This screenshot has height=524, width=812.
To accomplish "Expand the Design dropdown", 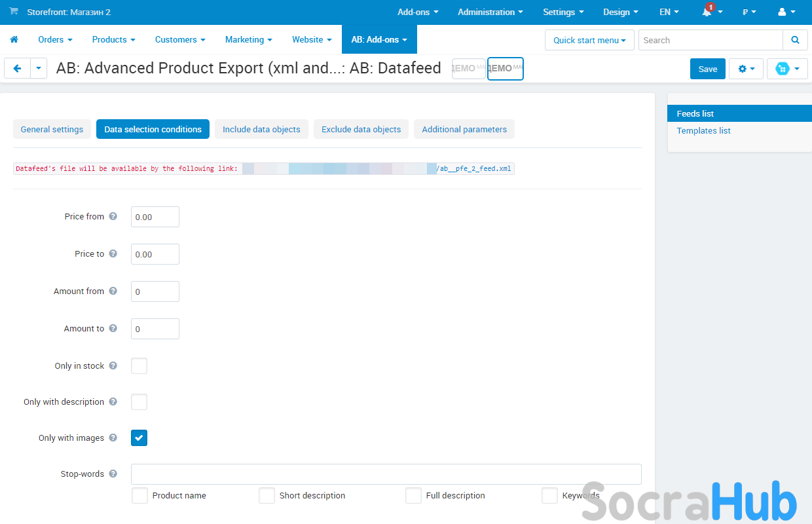I will pyautogui.click(x=621, y=12).
